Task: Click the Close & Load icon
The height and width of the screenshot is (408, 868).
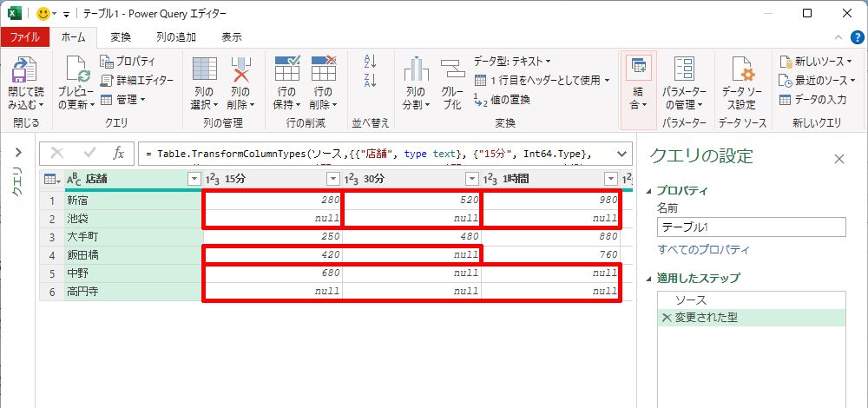Action: pos(25,69)
